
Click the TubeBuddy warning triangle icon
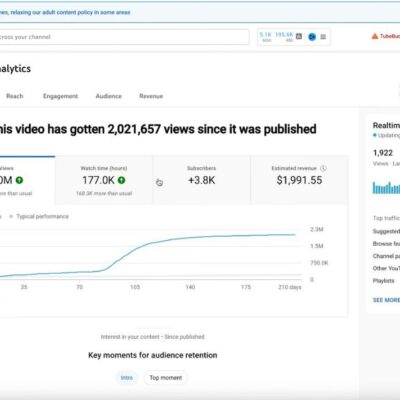[375, 36]
